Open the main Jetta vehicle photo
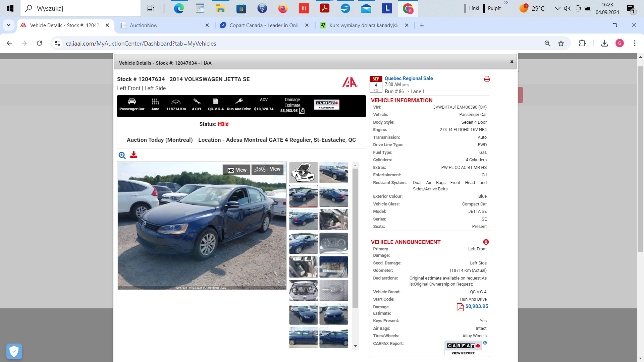 [202, 226]
